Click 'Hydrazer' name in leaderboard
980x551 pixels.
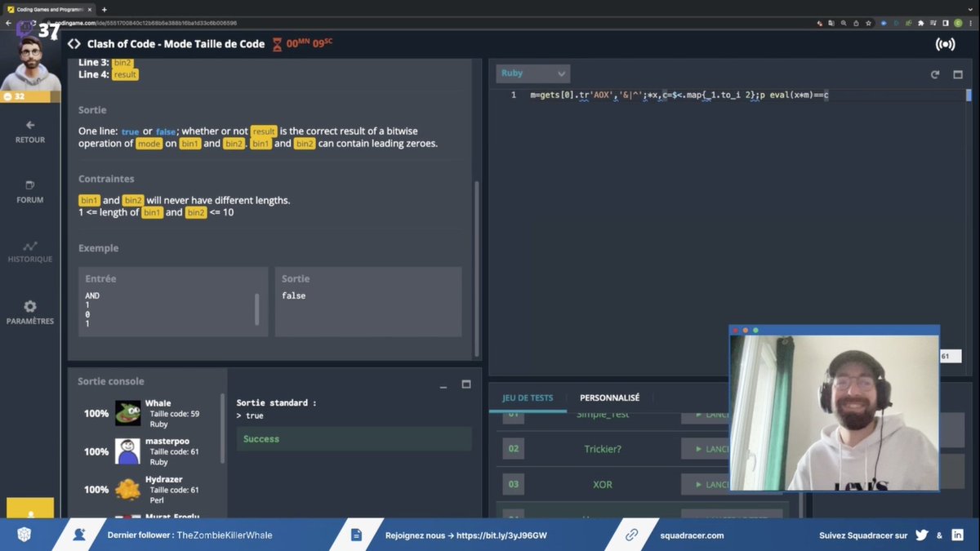164,479
